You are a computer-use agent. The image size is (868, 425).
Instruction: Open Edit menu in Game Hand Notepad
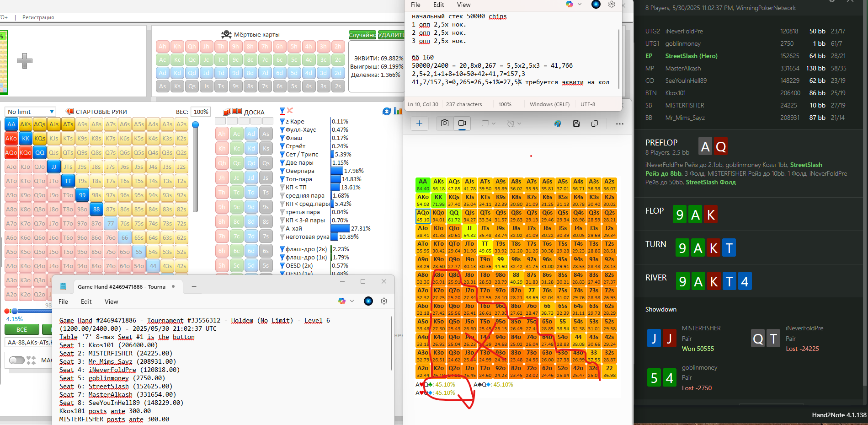click(x=86, y=301)
